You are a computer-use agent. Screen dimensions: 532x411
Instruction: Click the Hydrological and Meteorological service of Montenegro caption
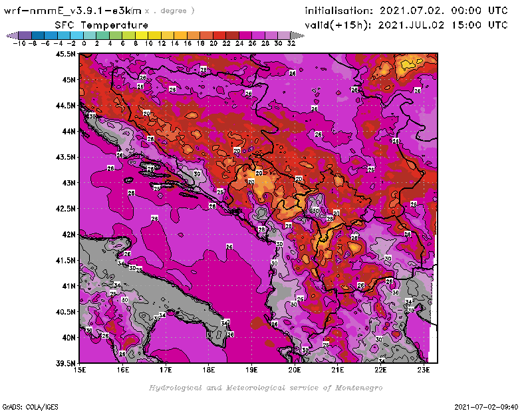(x=265, y=388)
